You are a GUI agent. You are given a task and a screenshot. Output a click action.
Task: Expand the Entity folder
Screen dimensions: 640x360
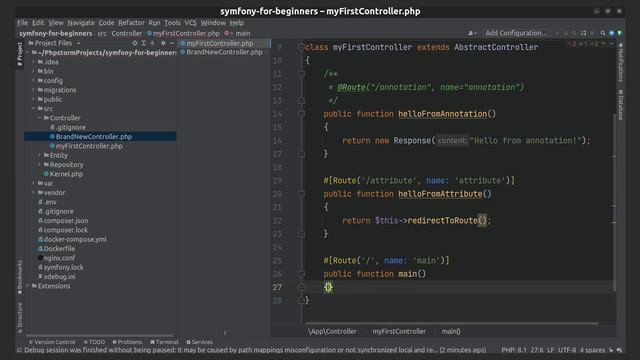[x=40, y=156]
